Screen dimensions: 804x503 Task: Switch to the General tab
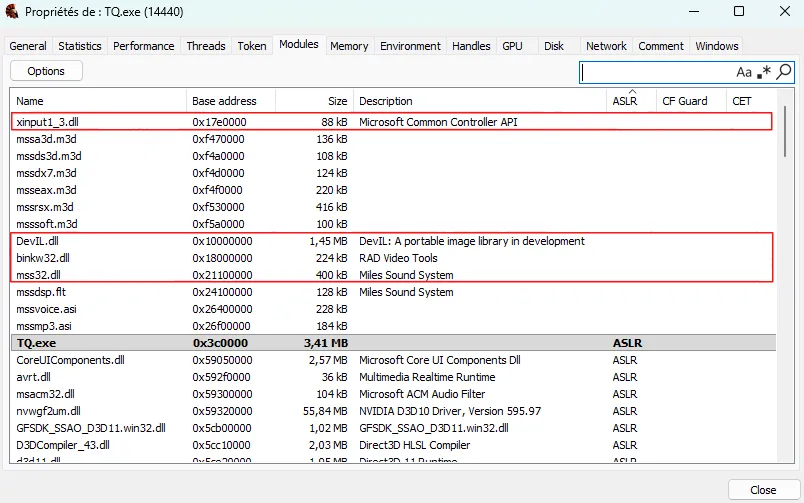point(28,46)
